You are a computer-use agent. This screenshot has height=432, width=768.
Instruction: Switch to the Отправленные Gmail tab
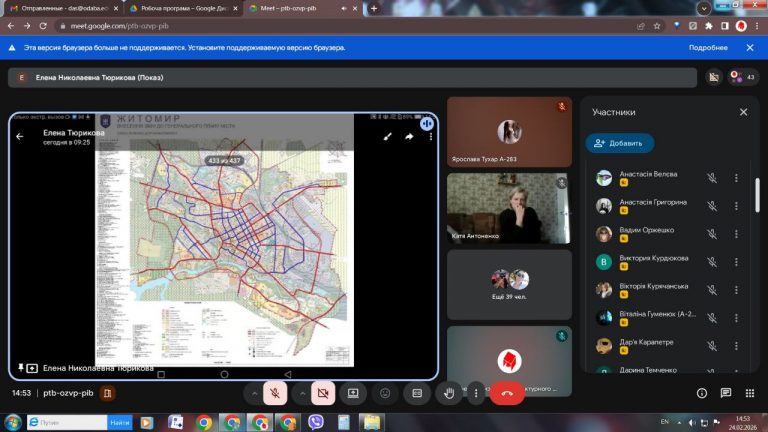60,8
